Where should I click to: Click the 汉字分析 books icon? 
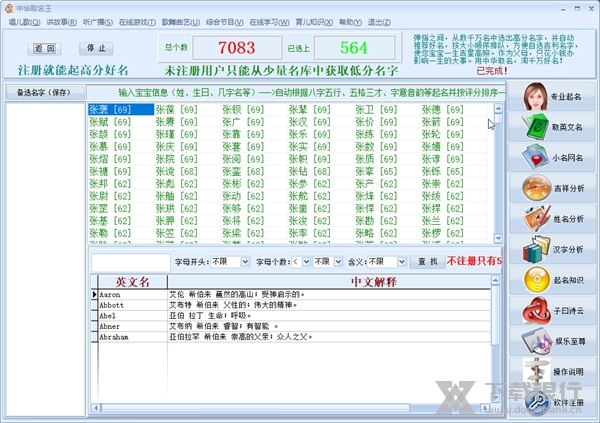(536, 249)
